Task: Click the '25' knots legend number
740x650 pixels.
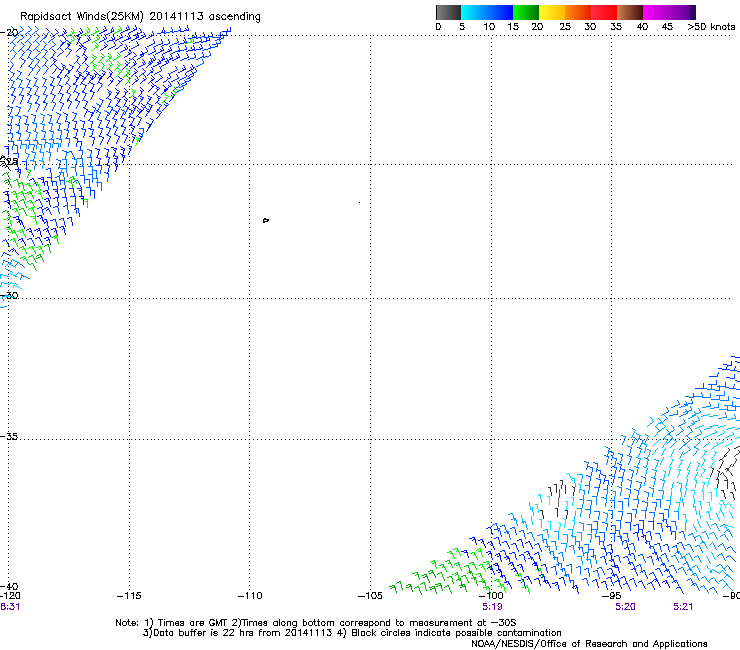Action: coord(565,27)
